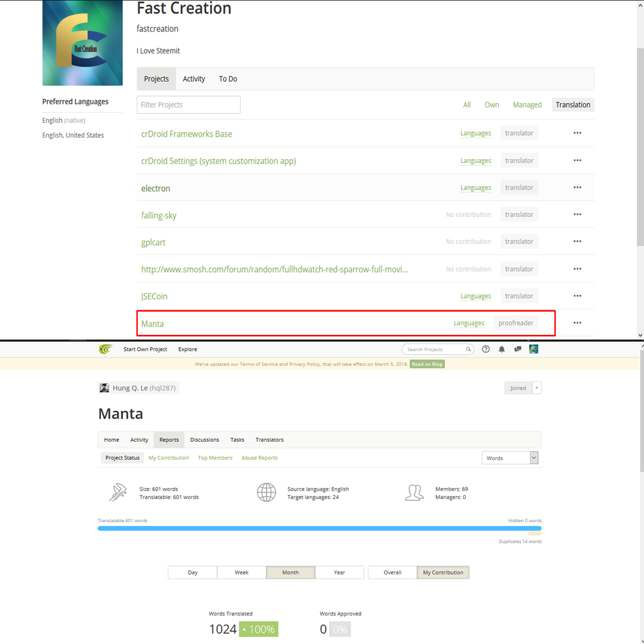Click Start Own Project link
Screen dimensions: 644x644
(145, 349)
